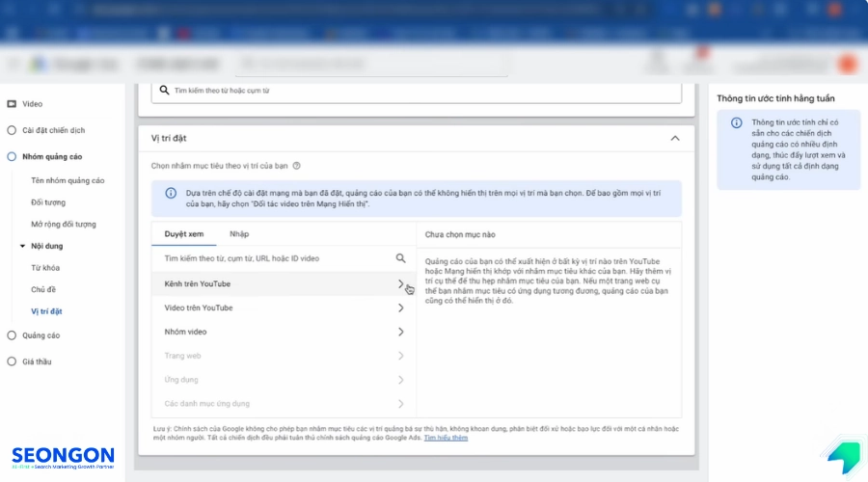Click Thông tin ước tính hằng tuần heading
Screen dimensions: 868x482
point(775,98)
